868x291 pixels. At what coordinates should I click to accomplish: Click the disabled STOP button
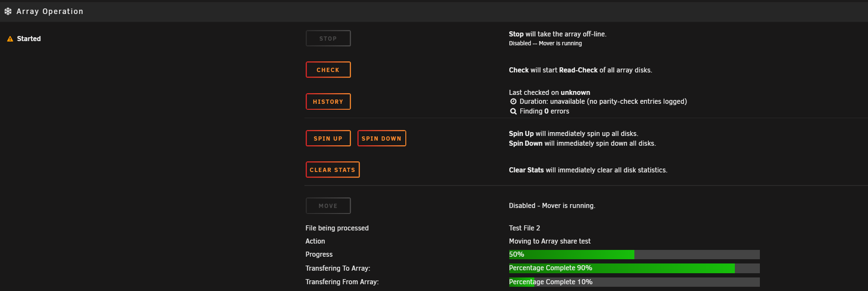(x=328, y=39)
